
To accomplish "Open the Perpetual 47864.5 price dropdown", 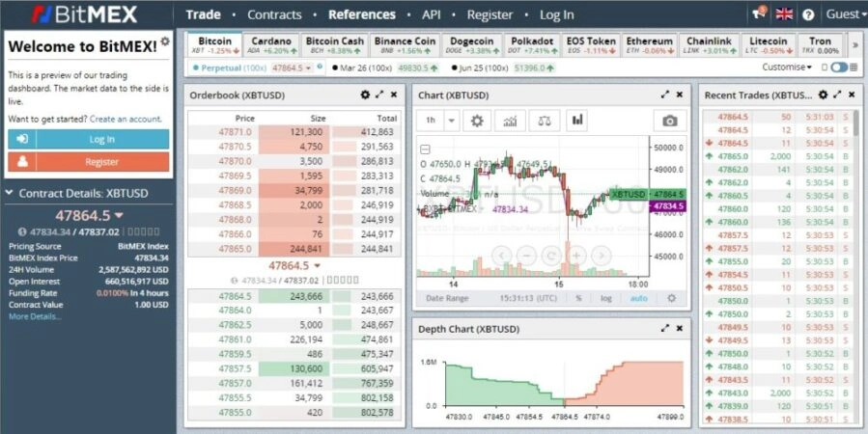I will pyautogui.click(x=292, y=68).
